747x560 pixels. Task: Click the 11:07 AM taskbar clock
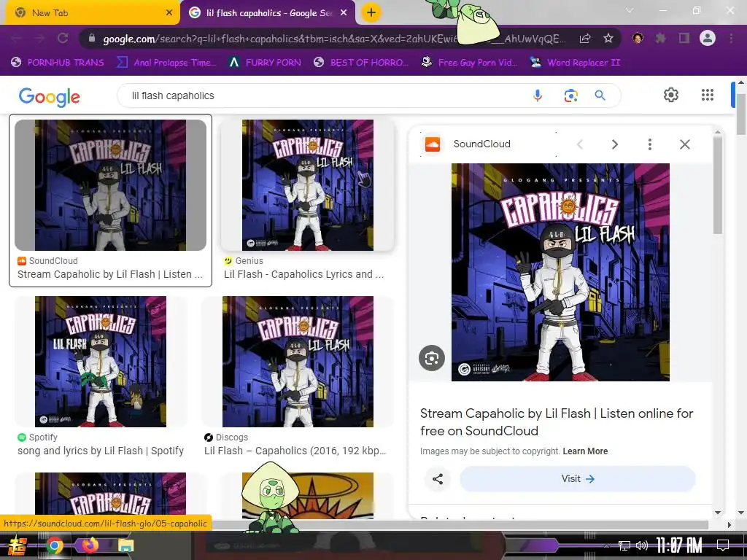click(679, 545)
